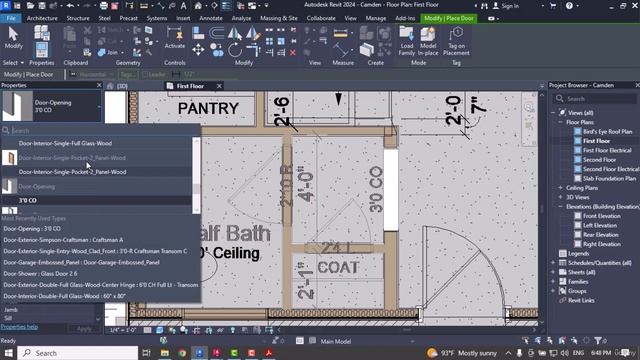Select Mirror - Pick Axis tool
The image size is (640, 360).
pos(235,33)
